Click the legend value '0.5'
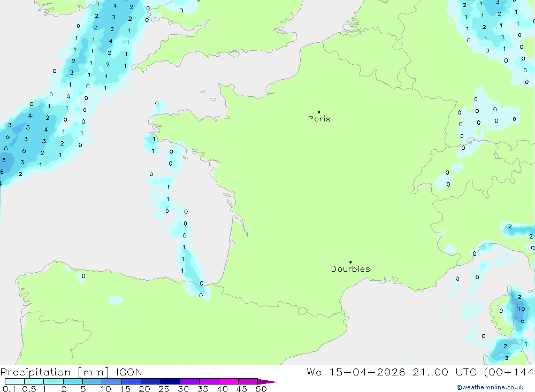Viewport: 535px width, 392px height. [x=29, y=389]
